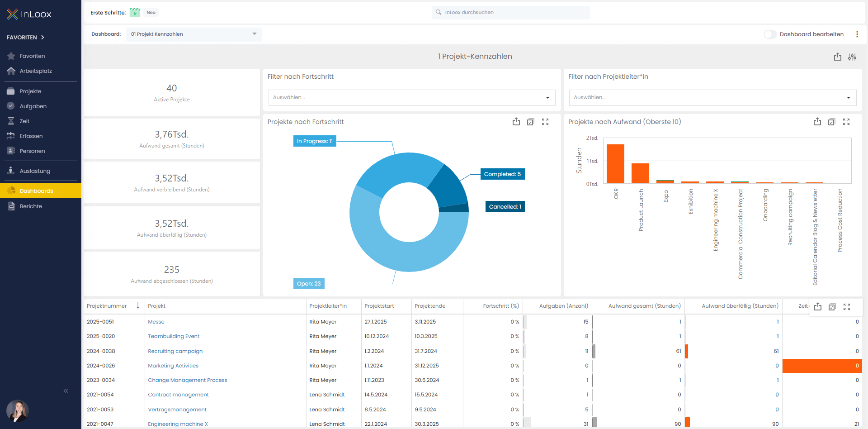Click the Neu button next to Erste Schritte
Viewport: 868px width, 429px height.
[x=151, y=12]
